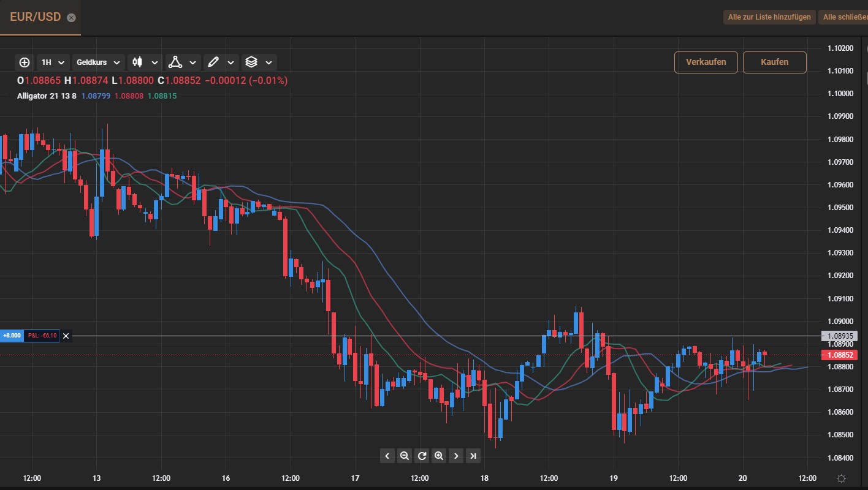Click the +8.000 position size label
The height and width of the screenshot is (490, 868).
pos(12,336)
